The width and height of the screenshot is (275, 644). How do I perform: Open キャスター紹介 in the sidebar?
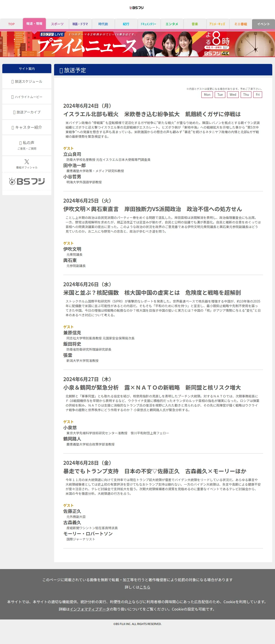(27, 127)
